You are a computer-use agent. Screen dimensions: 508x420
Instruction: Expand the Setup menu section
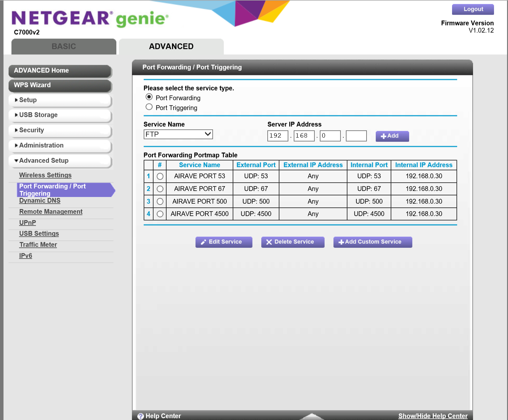[x=60, y=100]
